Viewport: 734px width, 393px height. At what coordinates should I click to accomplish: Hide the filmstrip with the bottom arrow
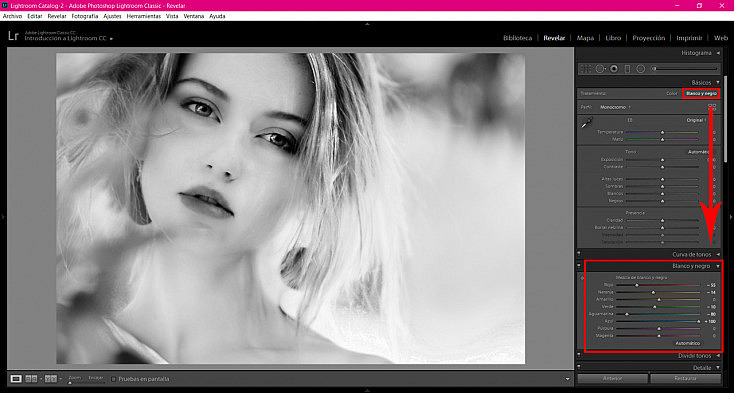pos(367,389)
